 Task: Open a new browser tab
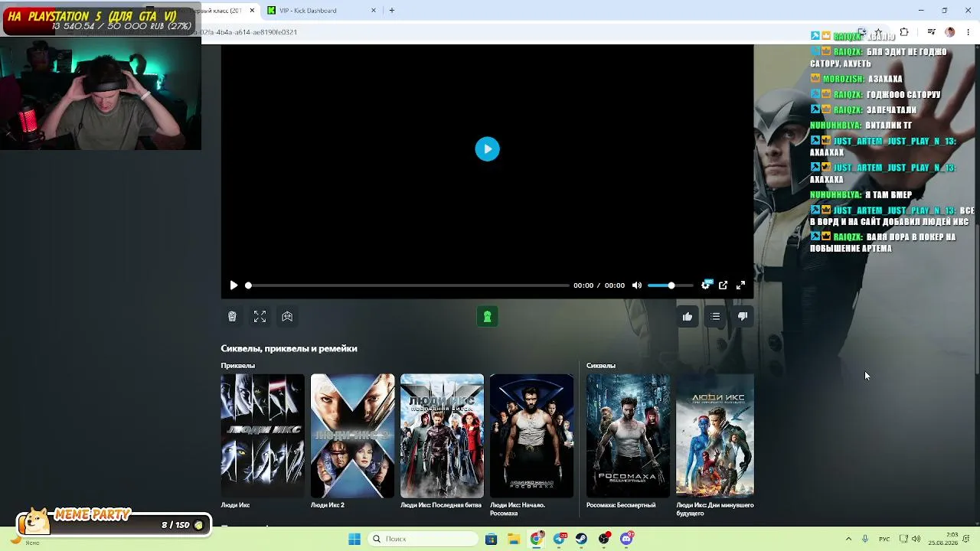(x=392, y=11)
